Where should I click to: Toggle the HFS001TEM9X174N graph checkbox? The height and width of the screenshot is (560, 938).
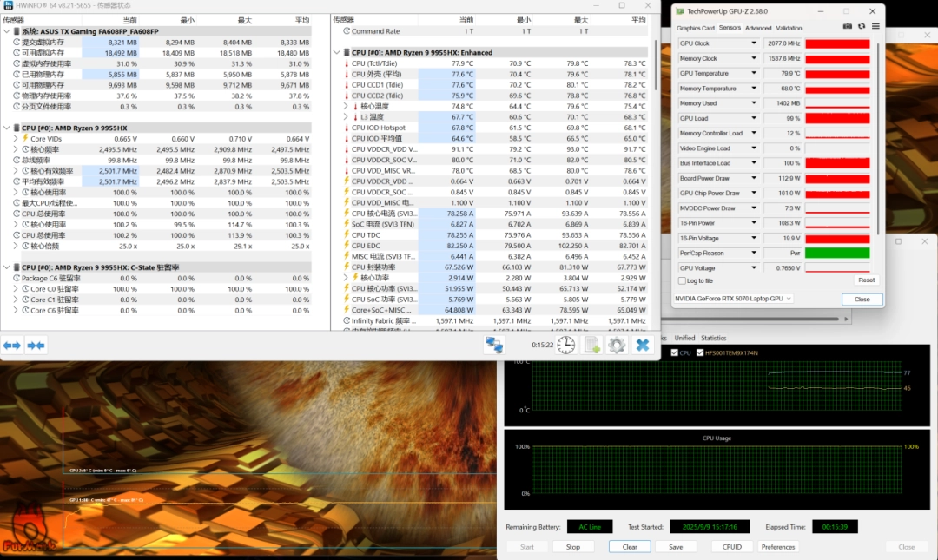699,352
